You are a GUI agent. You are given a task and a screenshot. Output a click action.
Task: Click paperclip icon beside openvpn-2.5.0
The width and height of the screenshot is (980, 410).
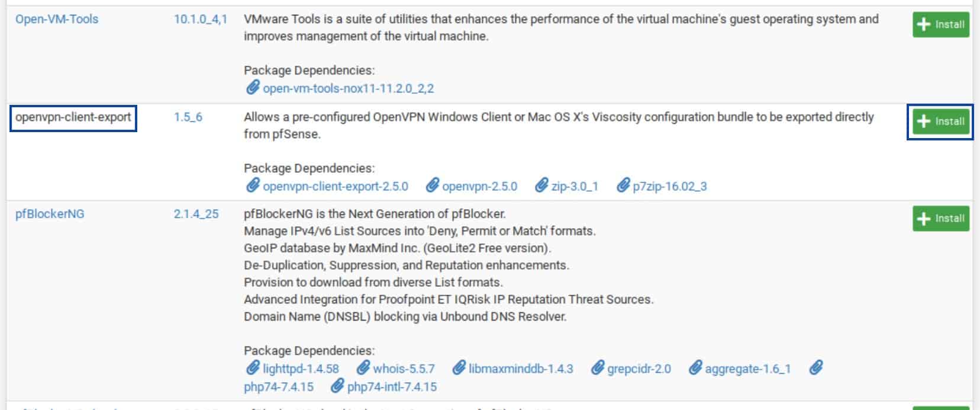coord(432,185)
